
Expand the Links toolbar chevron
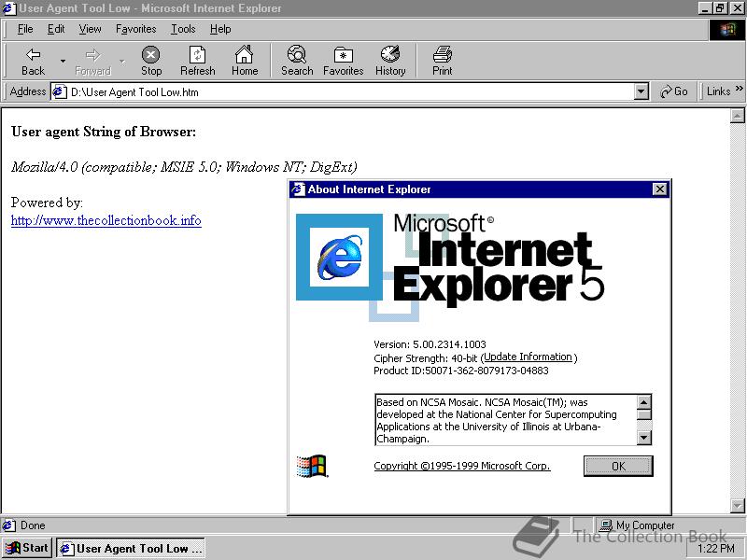click(739, 89)
